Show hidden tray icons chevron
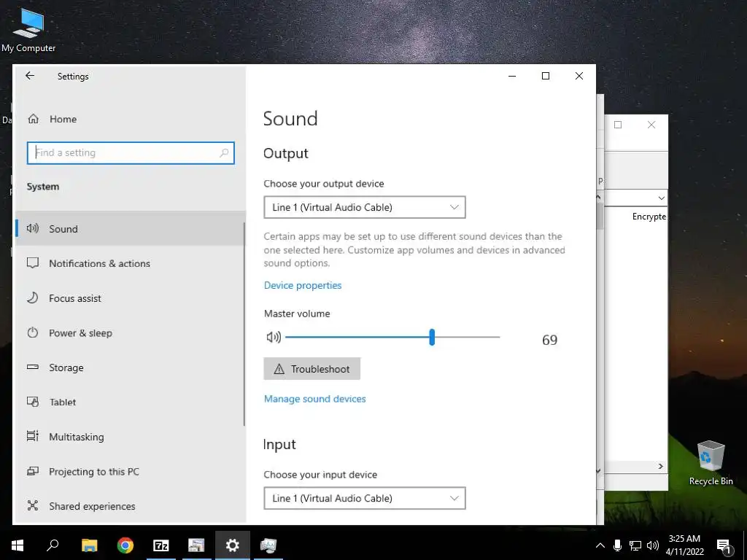Viewport: 747px width, 560px height. pos(600,545)
